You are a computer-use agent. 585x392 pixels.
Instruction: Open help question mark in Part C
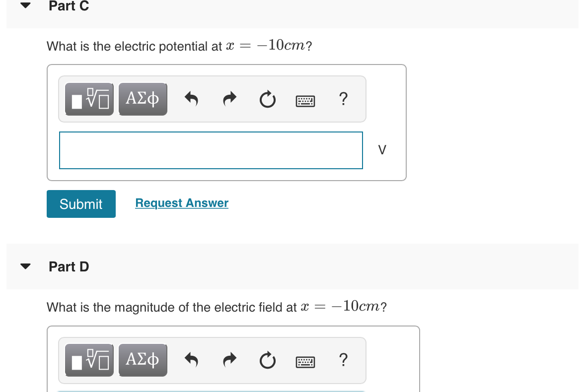pyautogui.click(x=343, y=99)
